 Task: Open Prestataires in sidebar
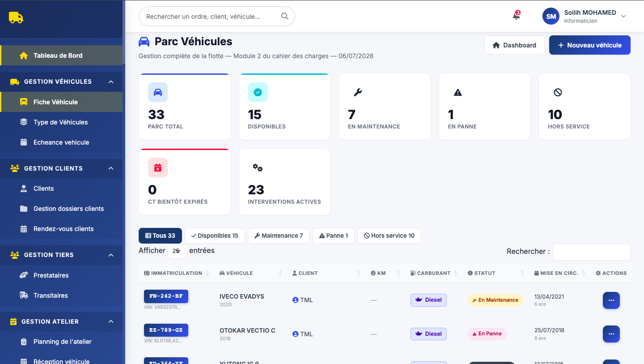pyautogui.click(x=61, y=275)
